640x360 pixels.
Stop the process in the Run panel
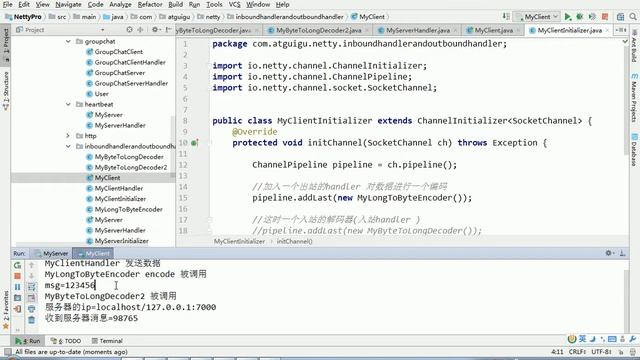click(18, 276)
